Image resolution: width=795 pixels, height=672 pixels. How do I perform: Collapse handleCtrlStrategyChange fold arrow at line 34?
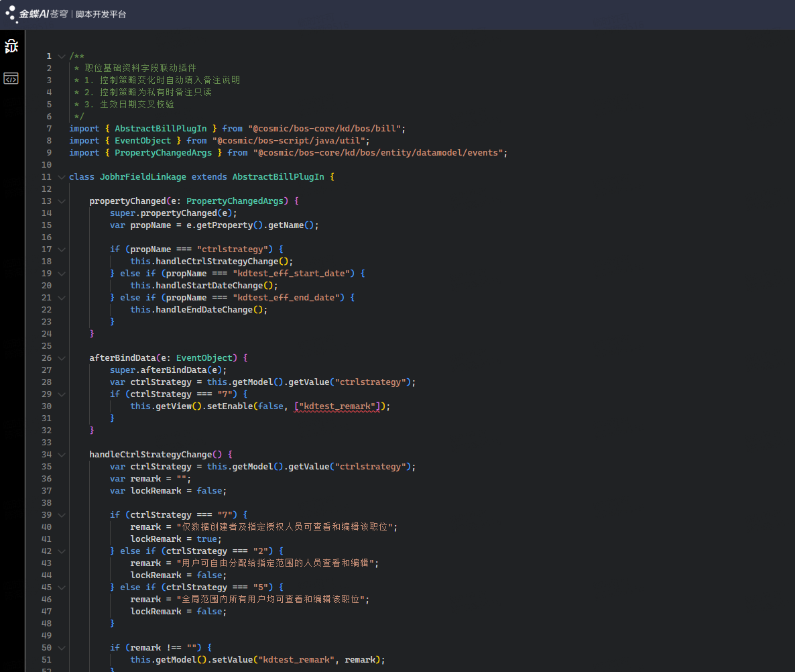tap(62, 455)
